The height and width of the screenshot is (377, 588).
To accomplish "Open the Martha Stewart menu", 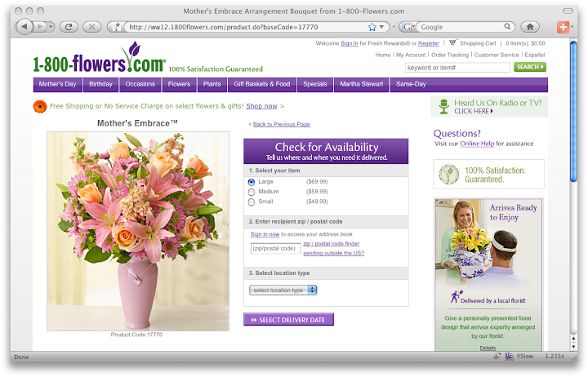I will click(362, 84).
